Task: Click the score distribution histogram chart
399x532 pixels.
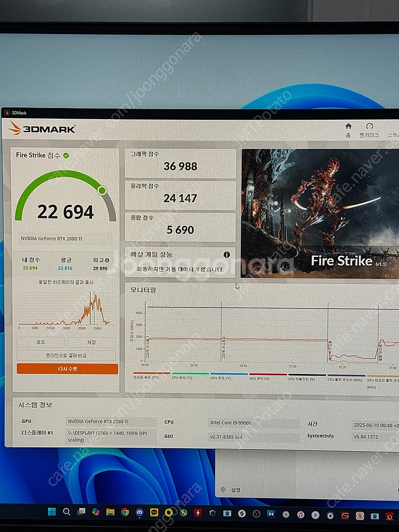Action: [x=65, y=311]
